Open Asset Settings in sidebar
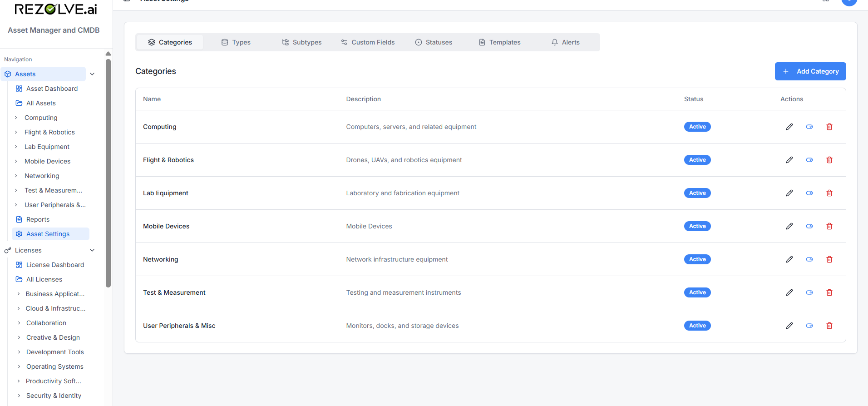868x406 pixels. (x=50, y=234)
